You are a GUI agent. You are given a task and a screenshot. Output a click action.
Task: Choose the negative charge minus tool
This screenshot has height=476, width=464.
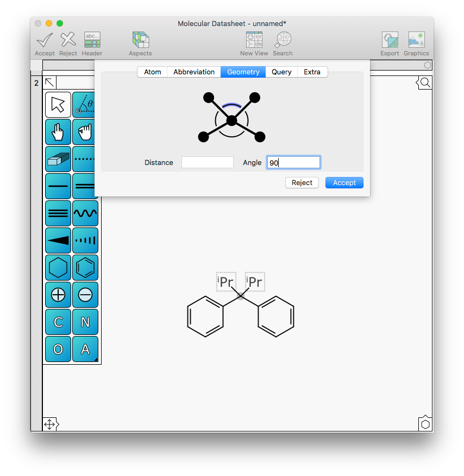[x=85, y=295]
